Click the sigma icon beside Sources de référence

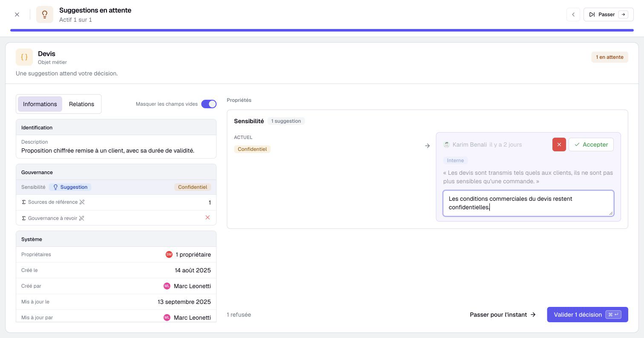click(x=24, y=202)
